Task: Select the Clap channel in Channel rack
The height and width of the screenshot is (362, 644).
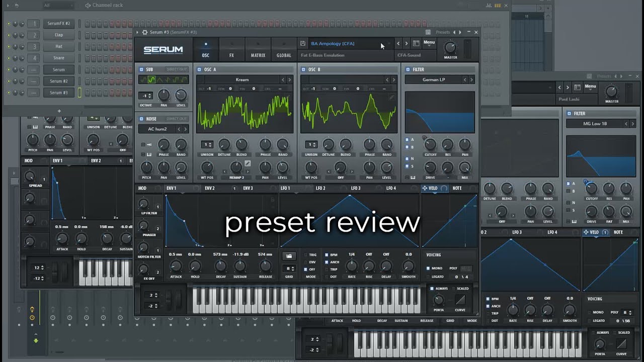Action: [x=59, y=35]
